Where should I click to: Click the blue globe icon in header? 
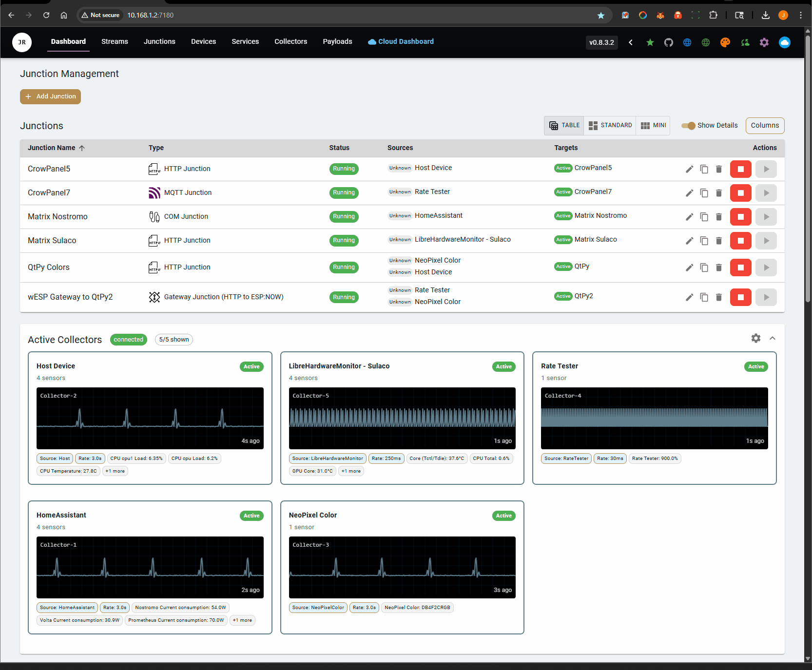[687, 42]
